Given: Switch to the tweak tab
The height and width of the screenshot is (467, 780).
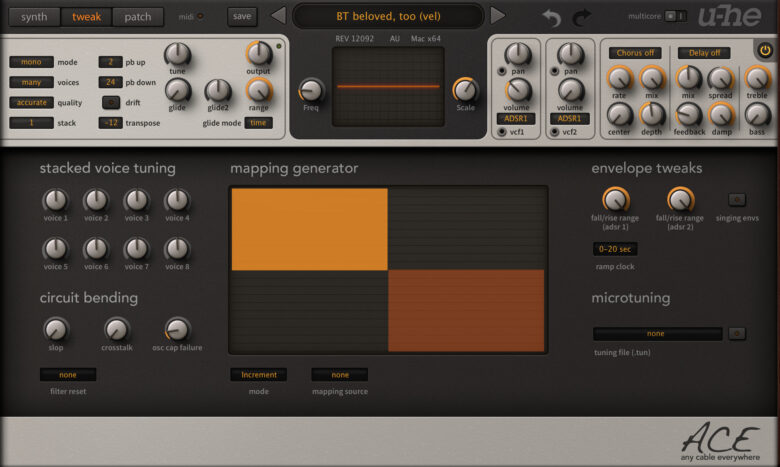Looking at the screenshot, I should (x=87, y=17).
